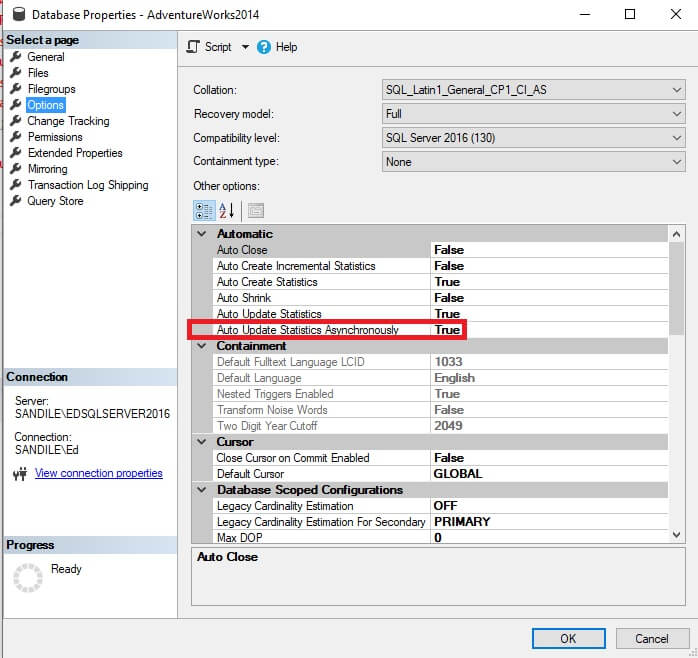
Task: Click the connection properties people icon
Action: [x=20, y=474]
